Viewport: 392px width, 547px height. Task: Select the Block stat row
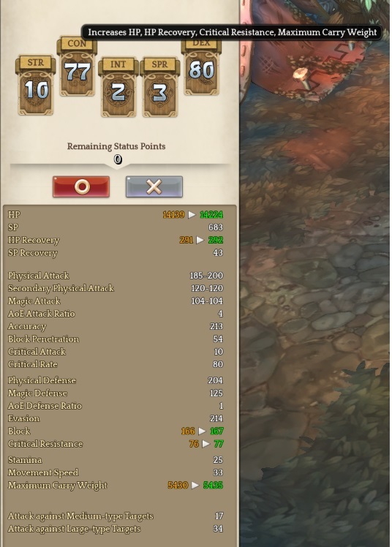tap(116, 431)
